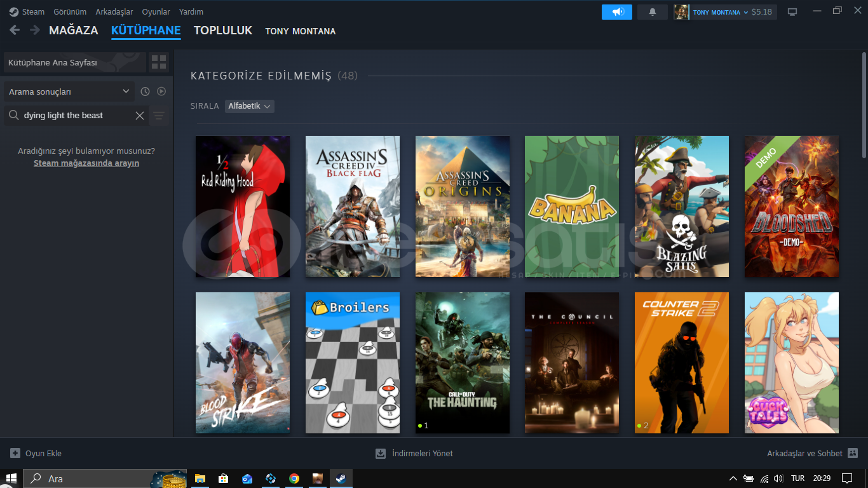Click the announcements megaphone icon
This screenshot has width=868, height=488.
pos(616,12)
